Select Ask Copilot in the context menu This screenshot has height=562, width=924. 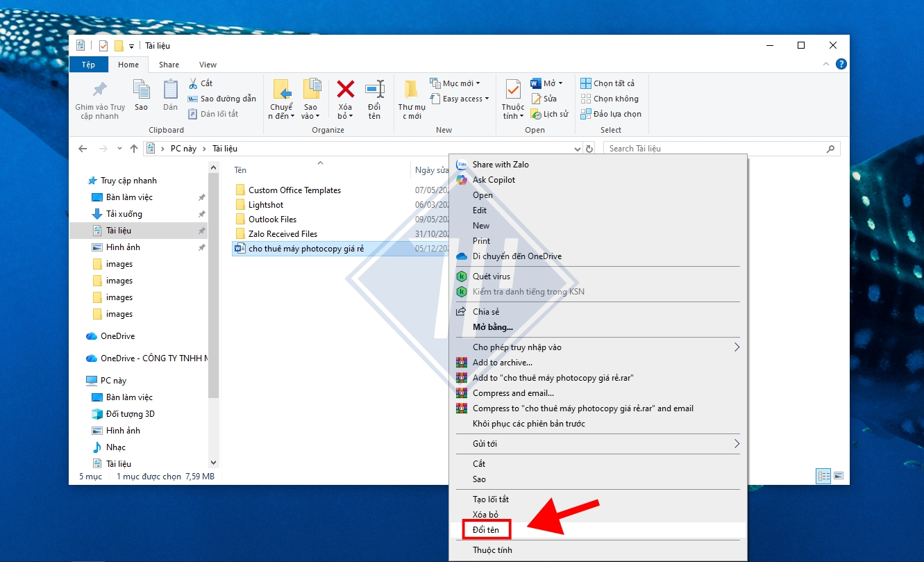[x=598, y=180]
